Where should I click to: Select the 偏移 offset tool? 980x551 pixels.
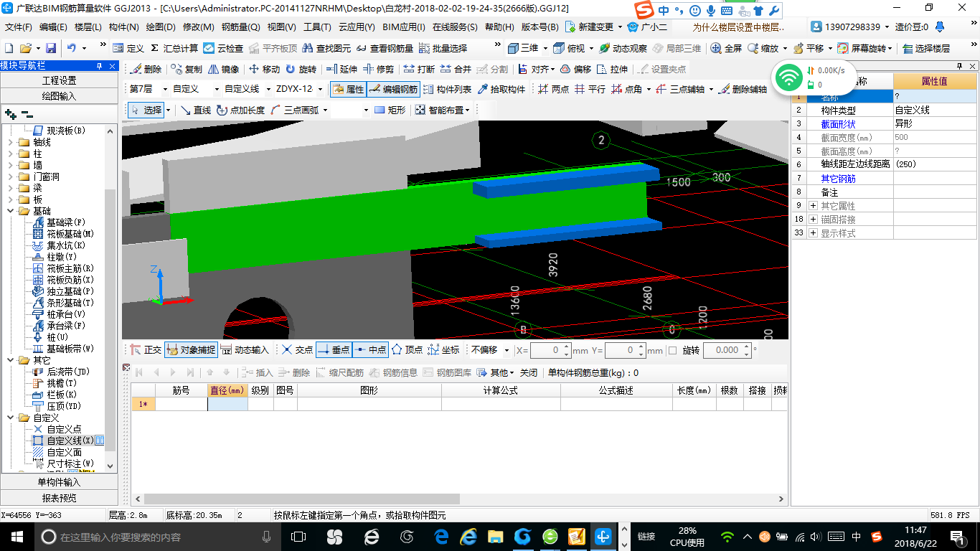575,70
